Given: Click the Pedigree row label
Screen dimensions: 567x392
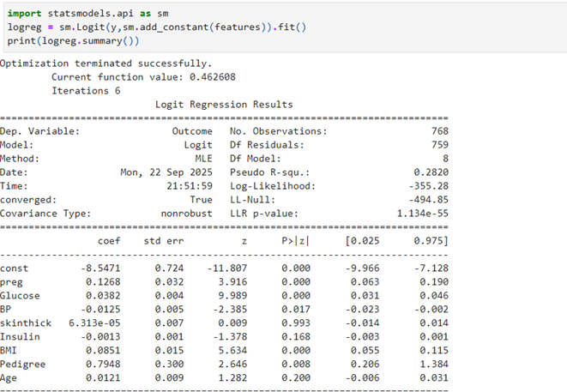Looking at the screenshot, I should (25, 364).
